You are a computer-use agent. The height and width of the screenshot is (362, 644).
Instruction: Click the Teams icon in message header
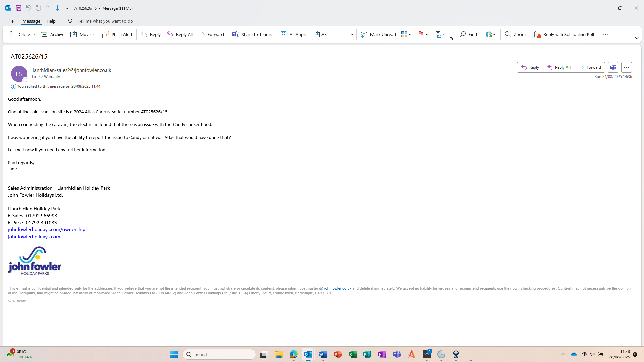[x=613, y=67]
